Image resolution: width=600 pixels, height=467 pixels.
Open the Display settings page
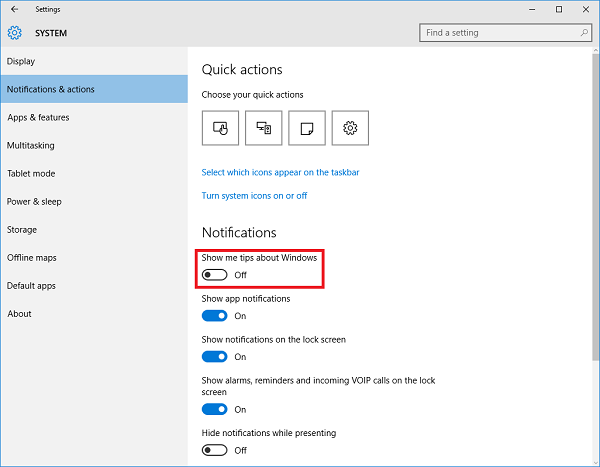(21, 61)
